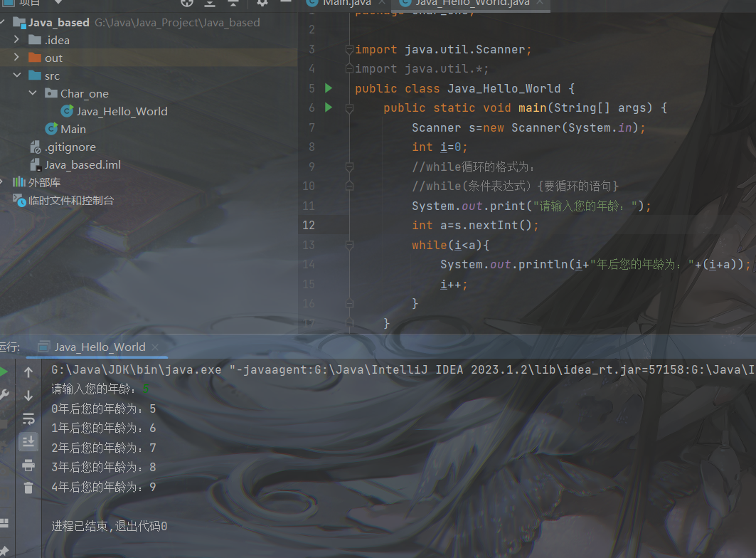Fold the comment block at line 9

(350, 167)
